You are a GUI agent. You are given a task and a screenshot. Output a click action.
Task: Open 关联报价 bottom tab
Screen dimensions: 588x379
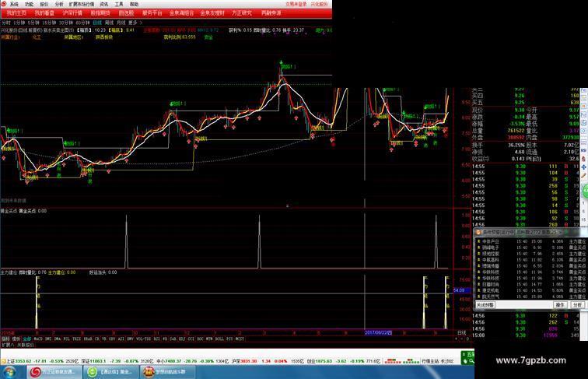[25, 345]
